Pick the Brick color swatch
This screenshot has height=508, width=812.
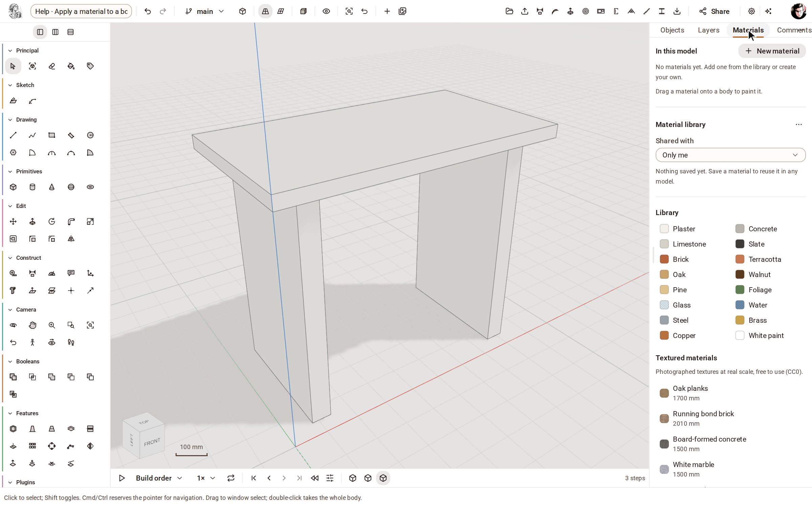(x=664, y=259)
